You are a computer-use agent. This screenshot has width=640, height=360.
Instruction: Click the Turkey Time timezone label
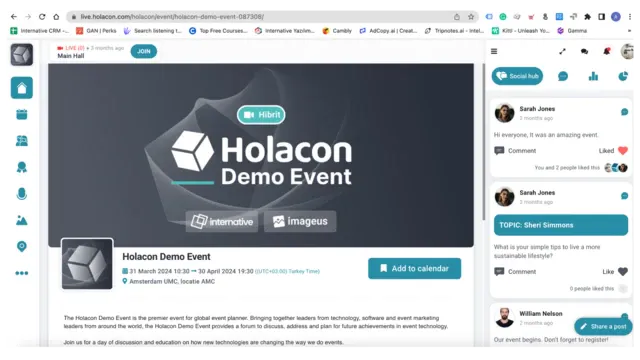287,271
